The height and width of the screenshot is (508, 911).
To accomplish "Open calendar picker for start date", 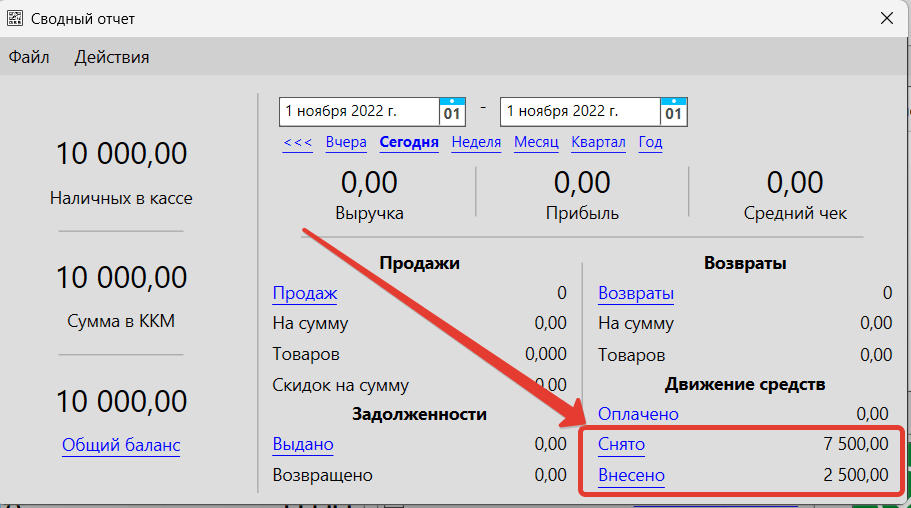I will click(x=453, y=111).
